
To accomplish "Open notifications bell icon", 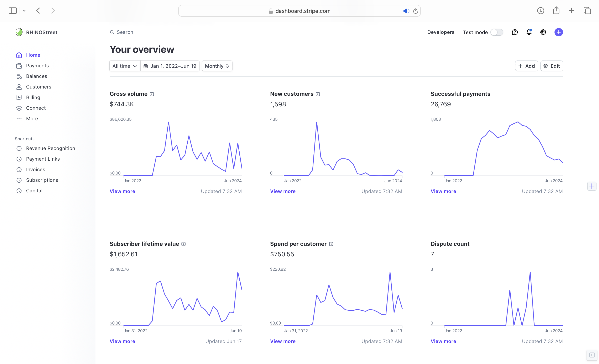I will coord(529,32).
